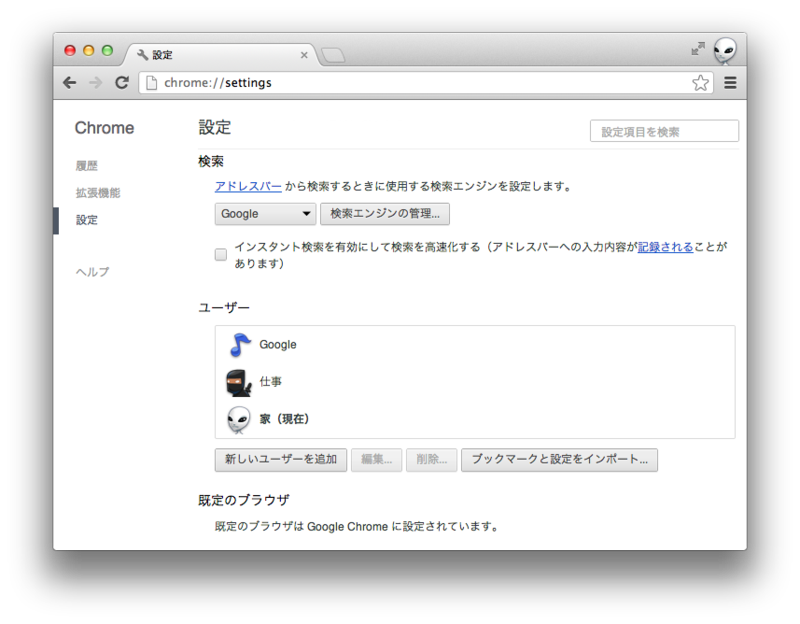Open 拡張機能 in the sidebar
Viewport: 800px width, 624px height.
98,193
